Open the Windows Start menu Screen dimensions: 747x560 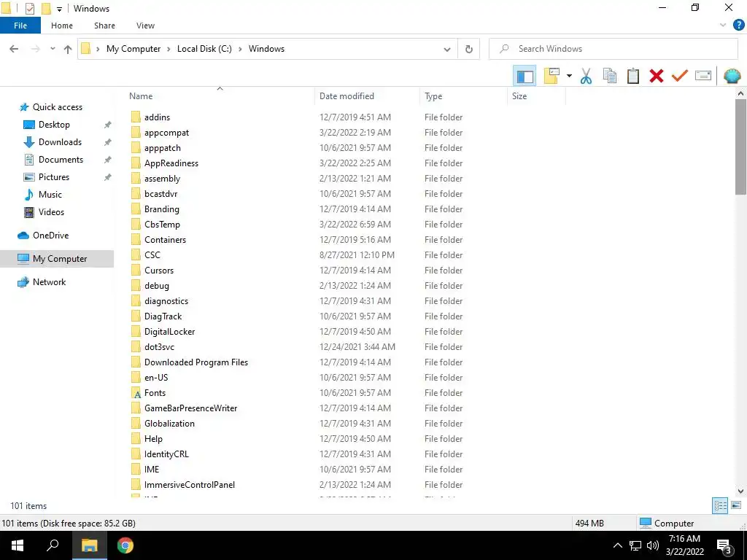pyautogui.click(x=18, y=545)
